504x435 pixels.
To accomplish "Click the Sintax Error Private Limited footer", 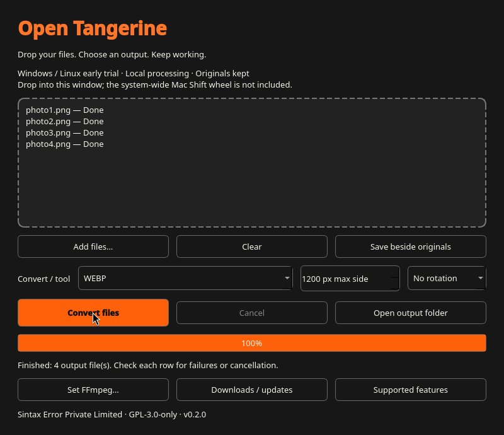I will 112,414.
